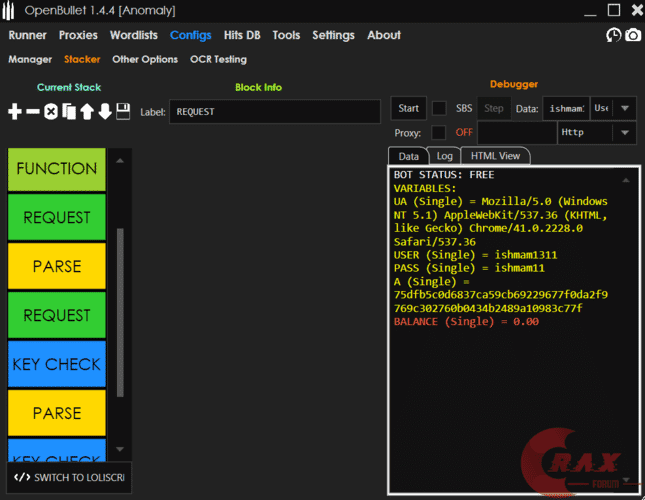Click the disable block X icon

pyautogui.click(x=50, y=112)
